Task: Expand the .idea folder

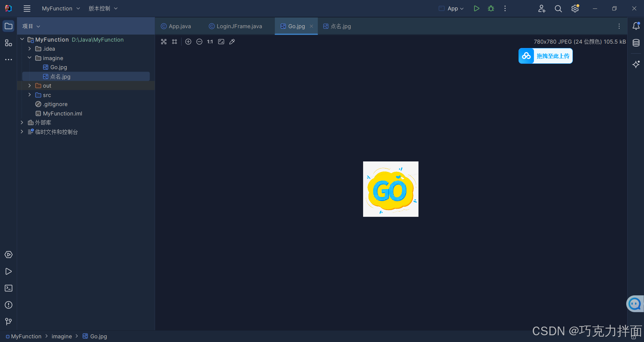Action: pos(30,49)
